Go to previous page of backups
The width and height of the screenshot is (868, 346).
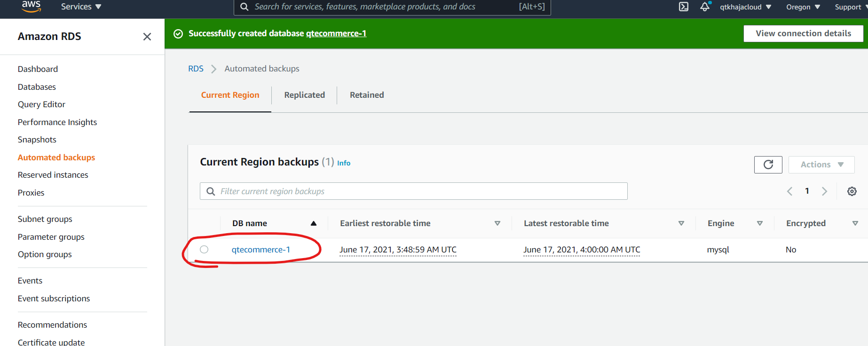point(790,191)
